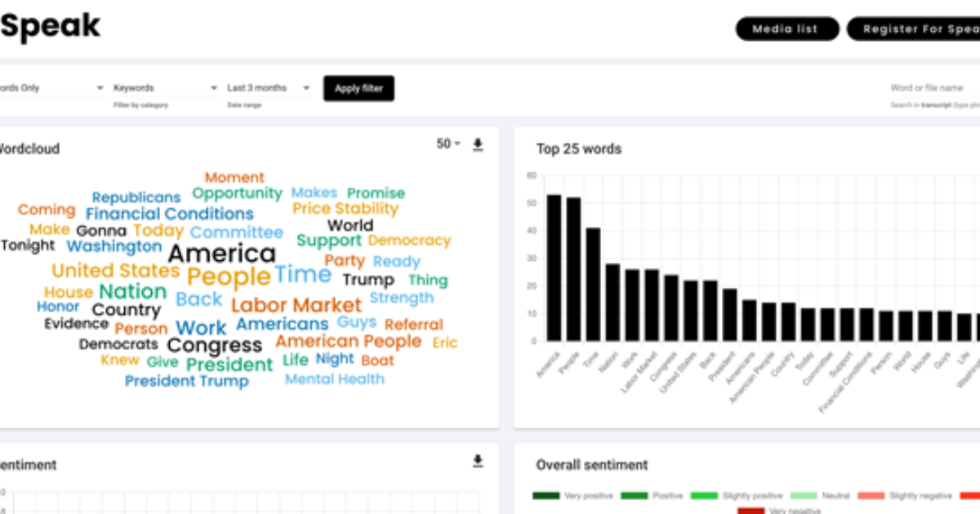Click 'Financial Conditions' in the wordcloud
This screenshot has height=514, width=980.
(x=169, y=214)
